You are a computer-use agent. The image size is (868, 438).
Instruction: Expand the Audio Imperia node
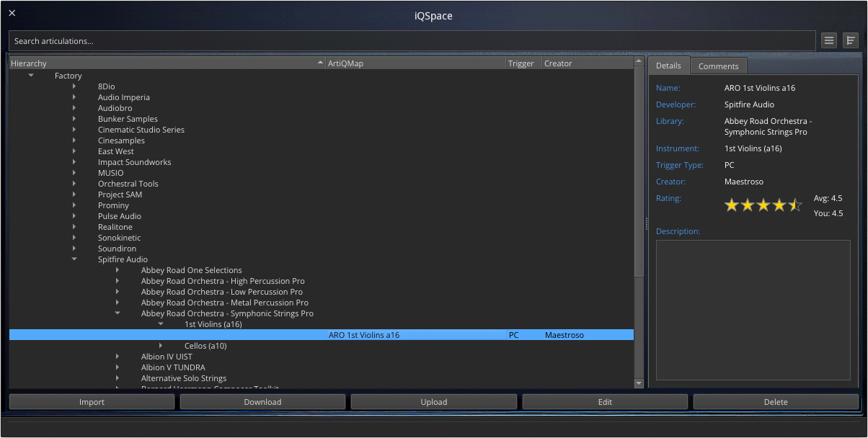pos(75,97)
